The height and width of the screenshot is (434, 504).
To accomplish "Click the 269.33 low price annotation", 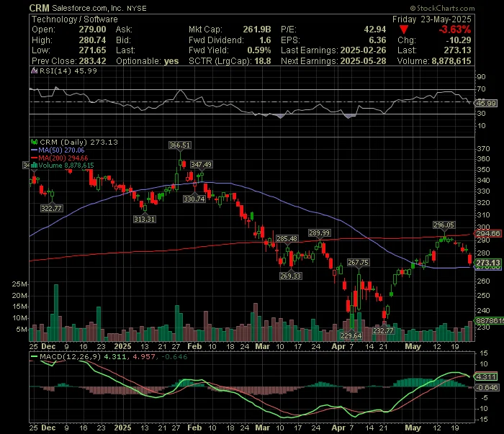I will tap(291, 276).
